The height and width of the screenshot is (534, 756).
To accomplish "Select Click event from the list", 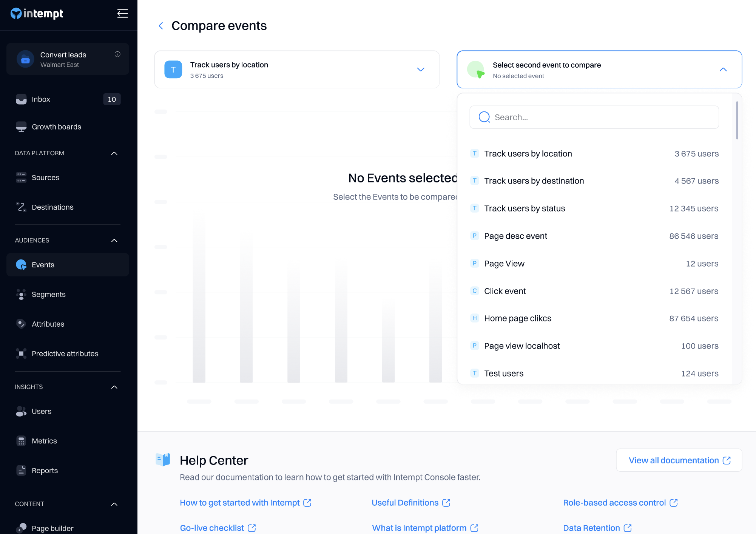I will pos(505,291).
